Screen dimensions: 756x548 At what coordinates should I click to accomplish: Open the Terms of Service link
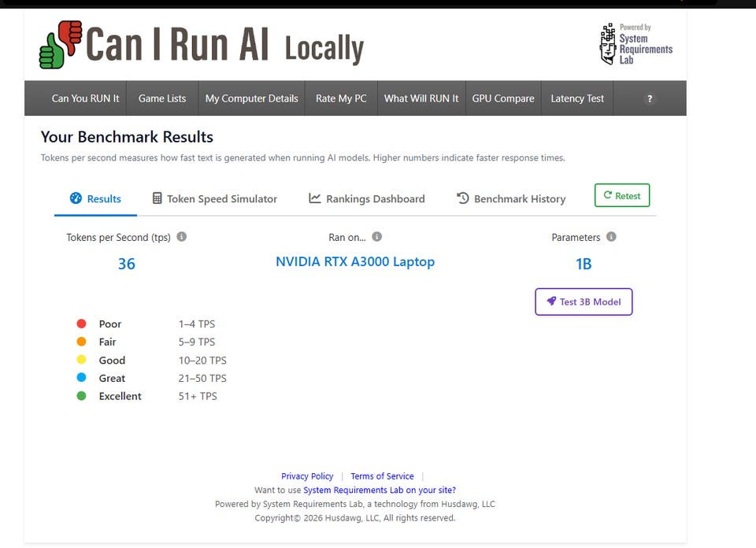(382, 476)
